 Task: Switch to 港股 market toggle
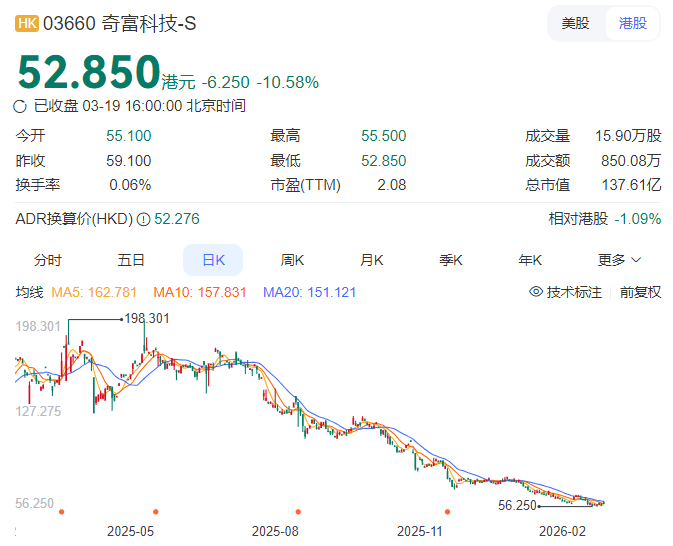coord(632,23)
